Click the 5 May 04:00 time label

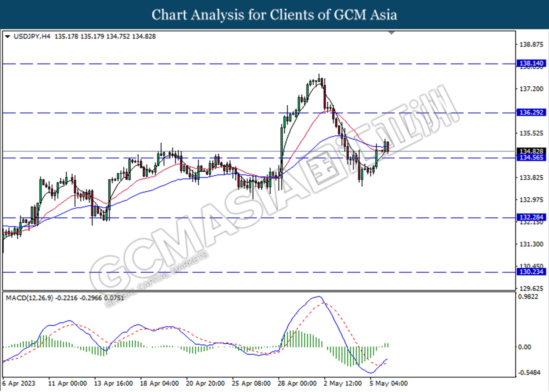coord(388,383)
